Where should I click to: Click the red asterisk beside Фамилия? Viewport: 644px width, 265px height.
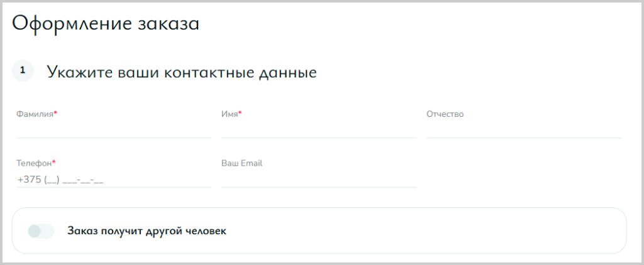click(x=56, y=113)
